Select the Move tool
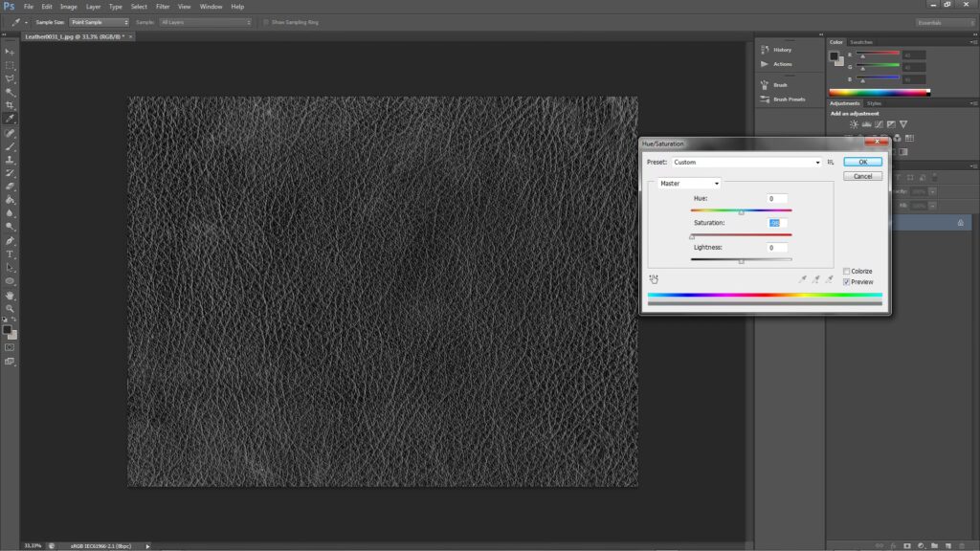The height and width of the screenshot is (551, 980). 10,52
